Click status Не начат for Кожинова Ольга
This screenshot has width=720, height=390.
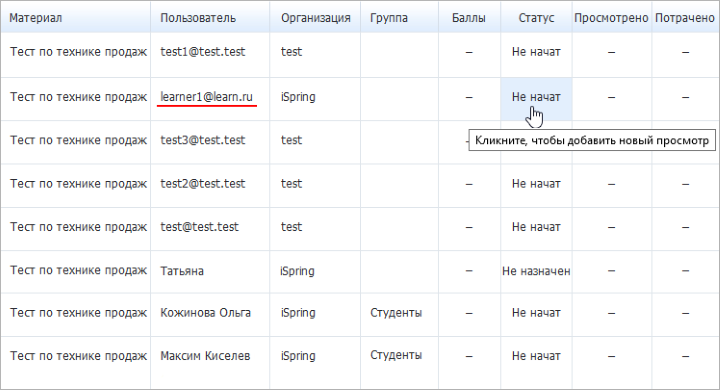[536, 313]
